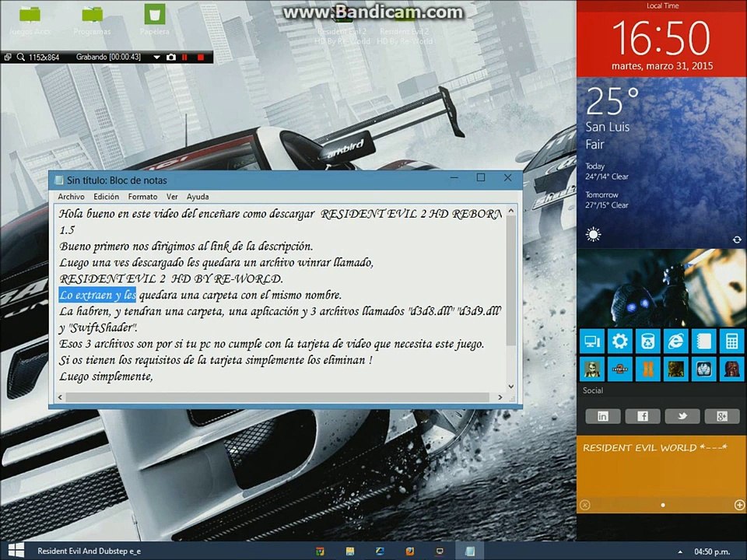Open the Ver menu in Notepad

pos(172,197)
